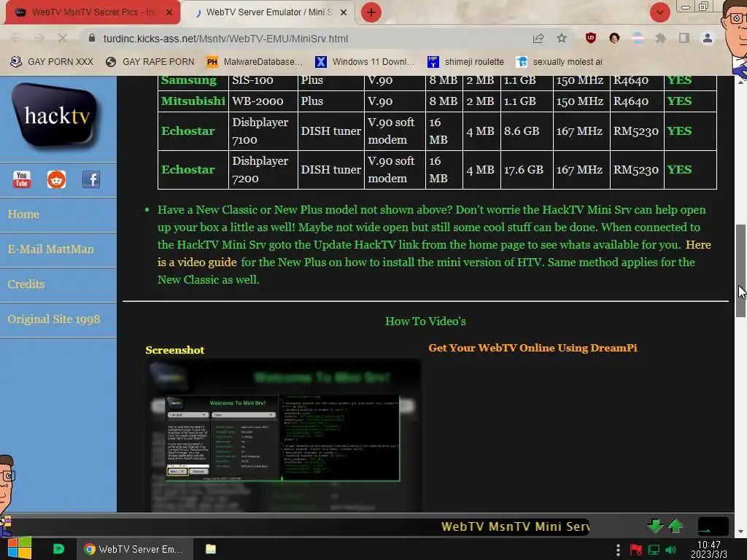Click the WebTV MsnTV Mini Serv marquee text
The height and width of the screenshot is (560, 747).
pyautogui.click(x=515, y=526)
